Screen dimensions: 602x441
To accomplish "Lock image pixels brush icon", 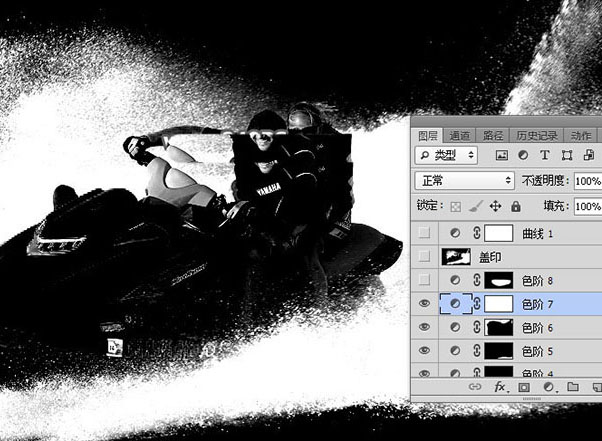I will [x=476, y=206].
